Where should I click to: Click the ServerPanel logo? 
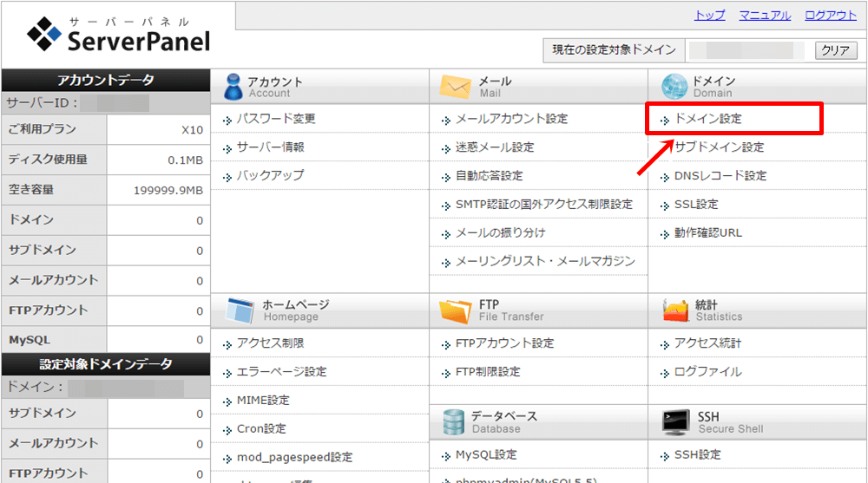click(119, 35)
